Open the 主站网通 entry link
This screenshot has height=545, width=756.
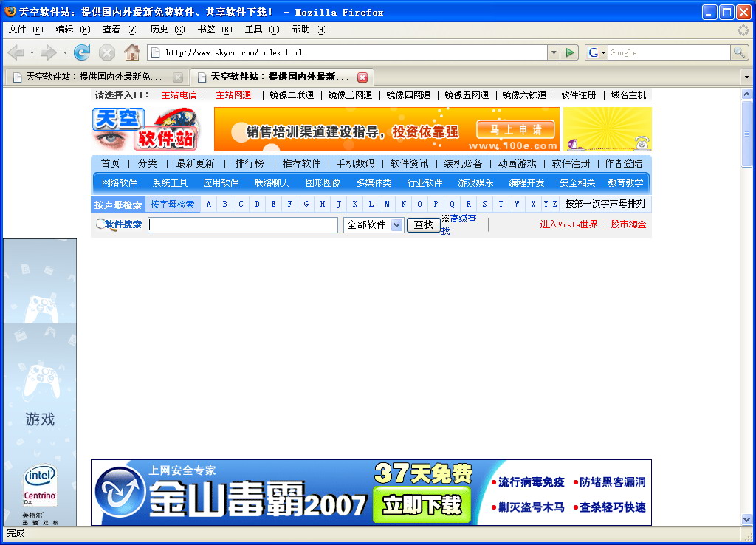[x=233, y=95]
